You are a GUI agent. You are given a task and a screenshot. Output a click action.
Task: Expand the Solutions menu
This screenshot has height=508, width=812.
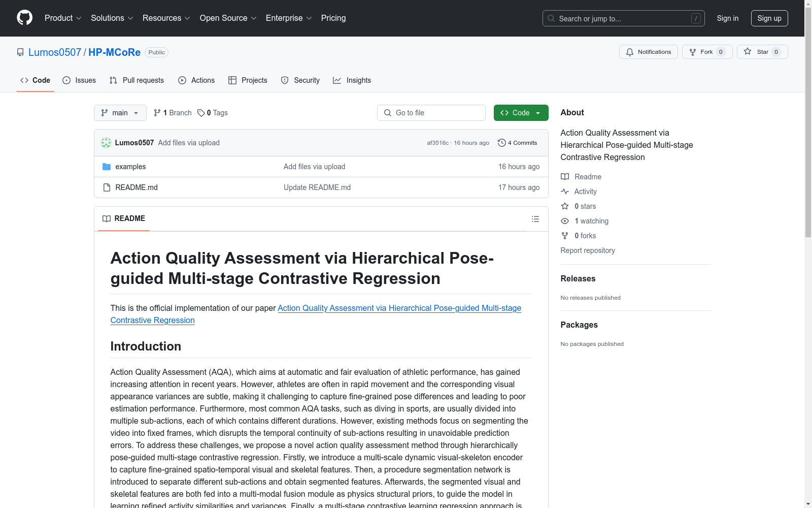pyautogui.click(x=112, y=18)
